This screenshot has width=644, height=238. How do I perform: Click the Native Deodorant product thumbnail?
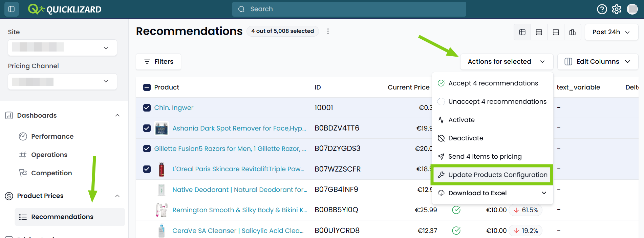tap(162, 190)
